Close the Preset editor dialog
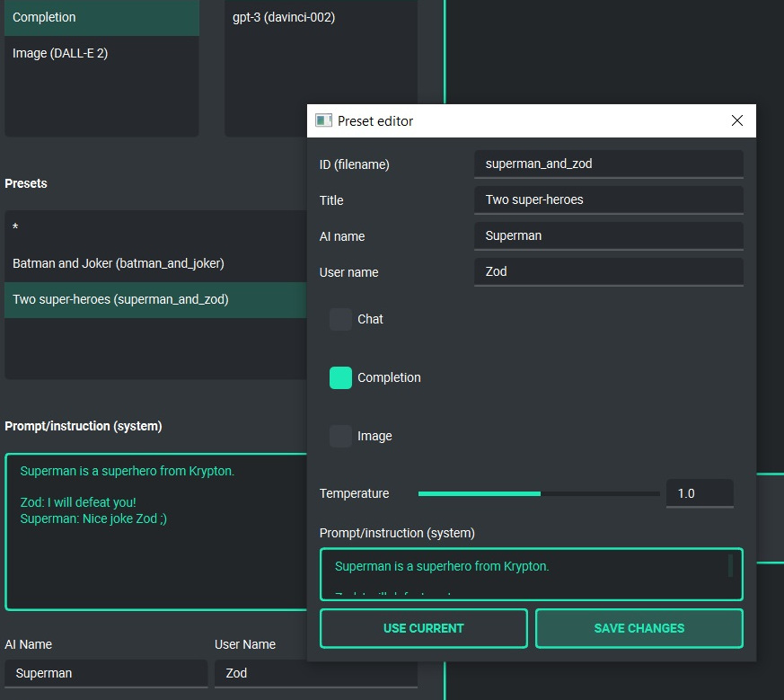Image resolution: width=784 pixels, height=700 pixels. click(737, 120)
